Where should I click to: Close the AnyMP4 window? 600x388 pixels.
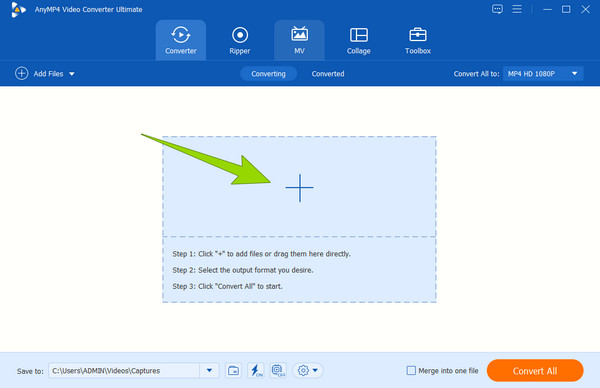tap(585, 10)
